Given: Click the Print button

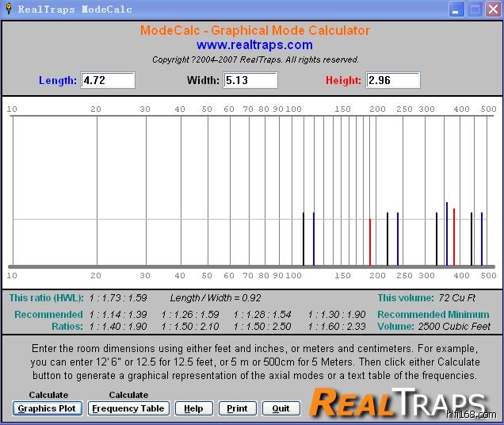Looking at the screenshot, I should tap(237, 408).
